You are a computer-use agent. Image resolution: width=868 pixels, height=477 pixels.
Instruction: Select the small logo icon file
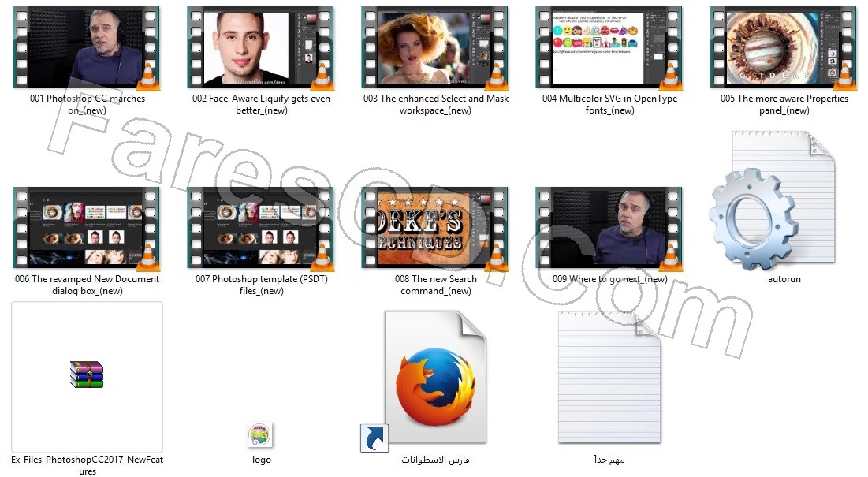pos(259,435)
